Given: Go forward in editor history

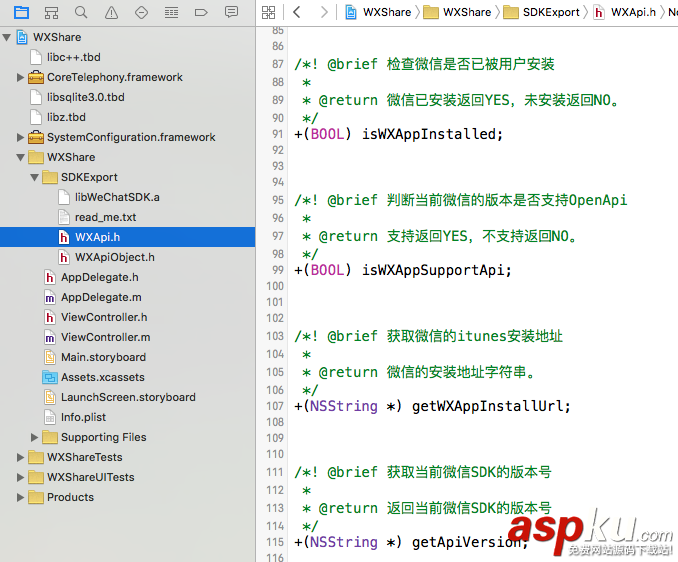Looking at the screenshot, I should click(x=324, y=12).
